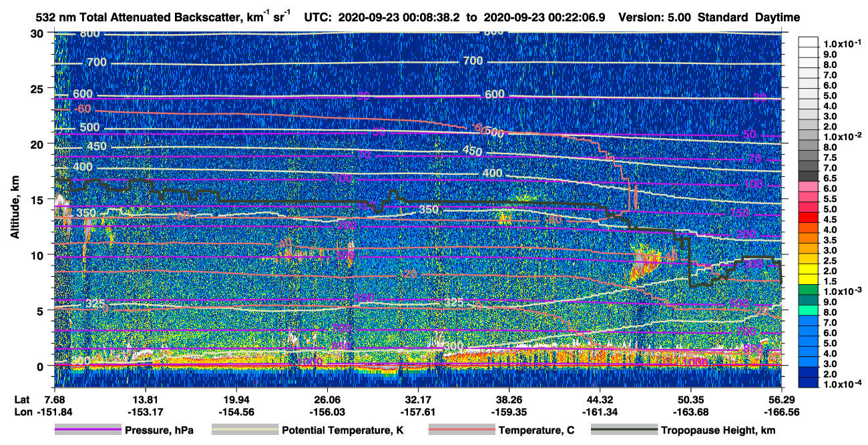This screenshot has width=868, height=445.
Task: Click the Tropopause Height legend line swatch
Action: (x=624, y=430)
